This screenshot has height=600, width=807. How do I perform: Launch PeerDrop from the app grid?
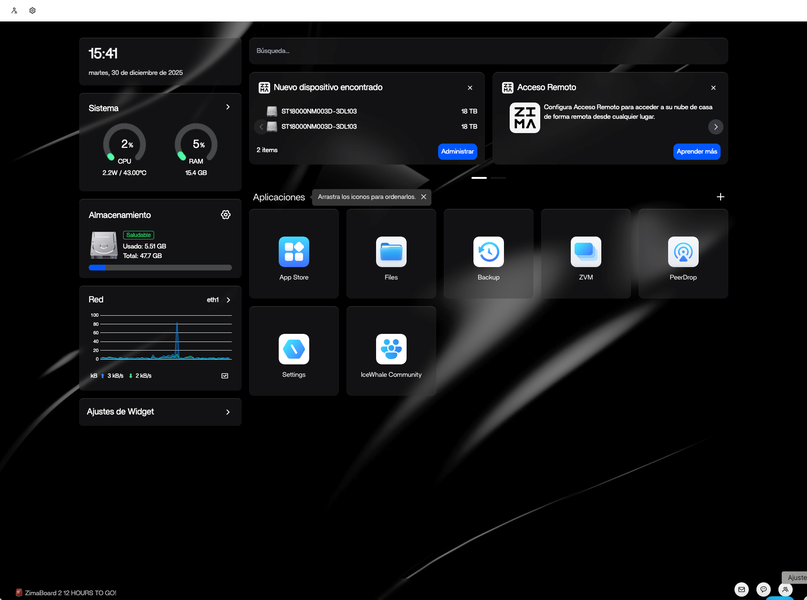click(x=683, y=252)
